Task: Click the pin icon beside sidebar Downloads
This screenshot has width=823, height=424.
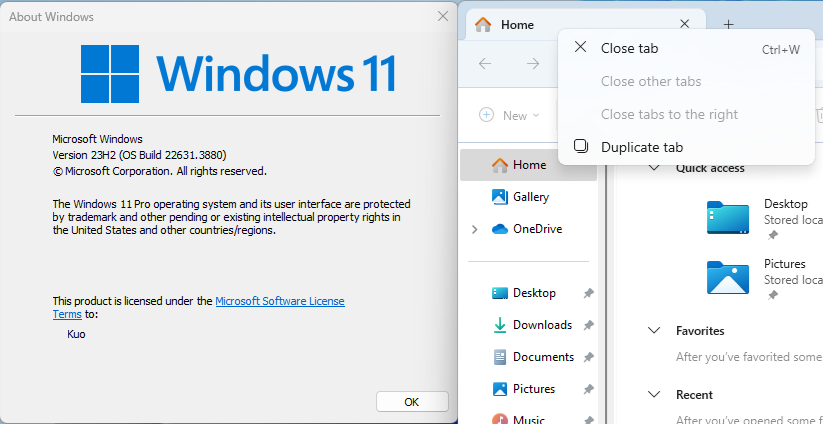Action: 588,325
